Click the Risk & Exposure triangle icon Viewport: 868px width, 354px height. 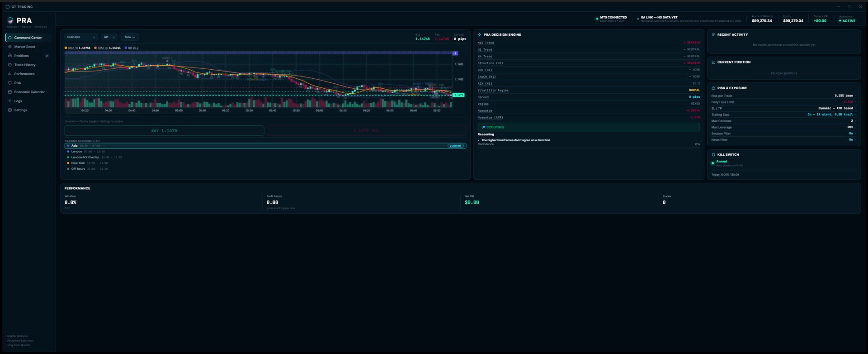(713, 88)
